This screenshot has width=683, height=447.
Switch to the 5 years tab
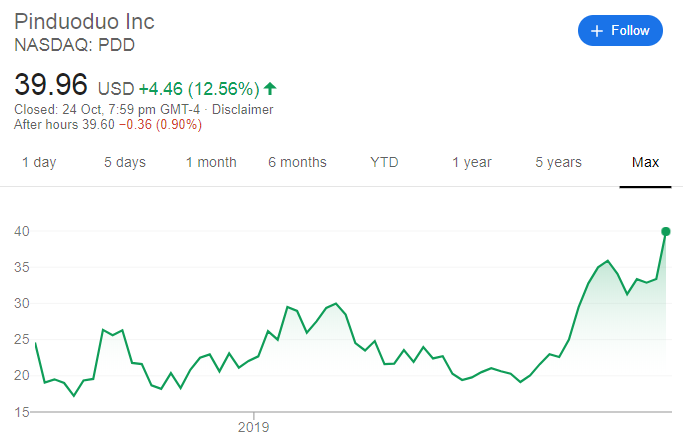click(x=558, y=162)
